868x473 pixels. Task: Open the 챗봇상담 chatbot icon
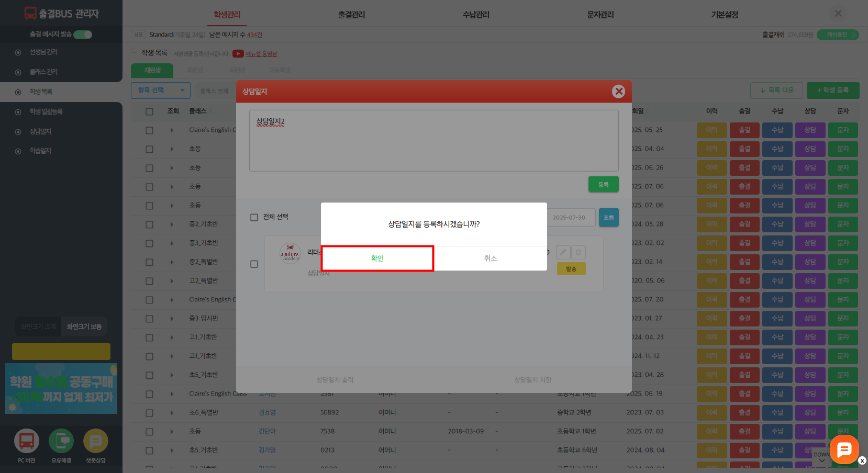96,441
